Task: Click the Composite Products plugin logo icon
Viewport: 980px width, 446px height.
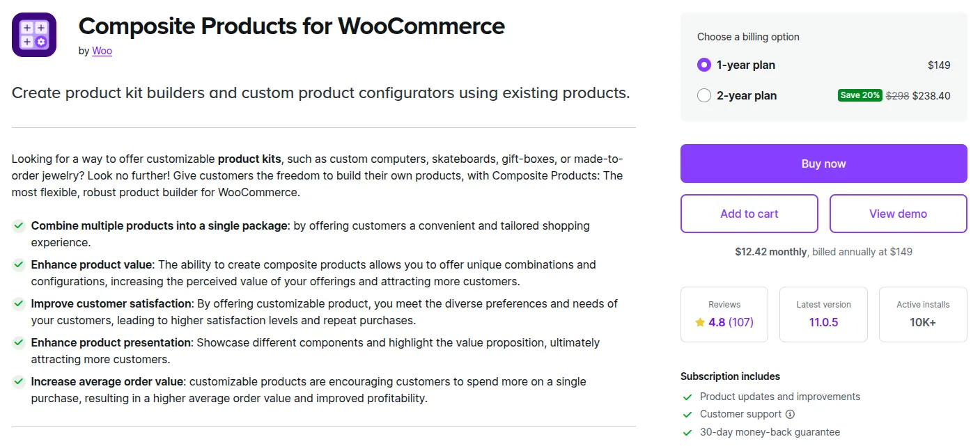Action: pyautogui.click(x=34, y=35)
